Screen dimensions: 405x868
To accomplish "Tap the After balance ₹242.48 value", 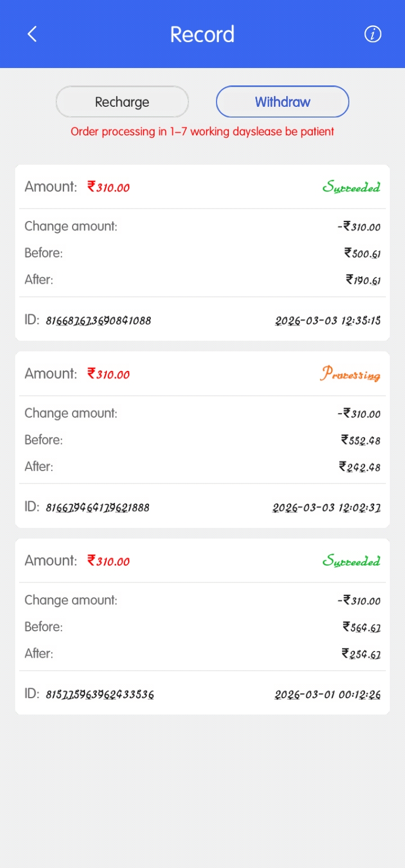I will click(x=359, y=467).
